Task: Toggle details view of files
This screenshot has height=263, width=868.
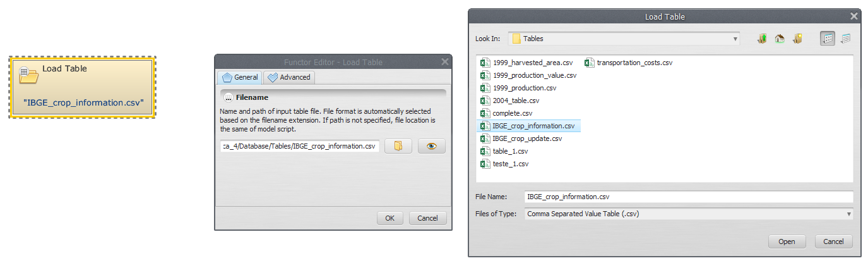Action: (x=845, y=39)
